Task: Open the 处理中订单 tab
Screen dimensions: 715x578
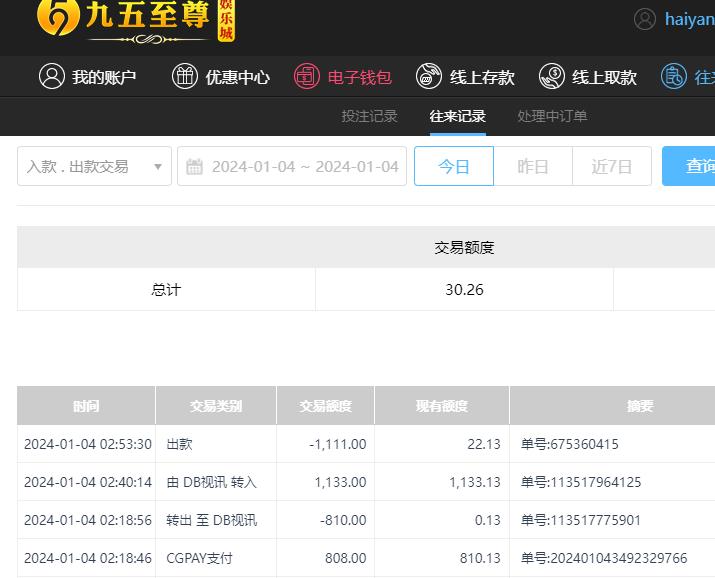Action: click(552, 116)
